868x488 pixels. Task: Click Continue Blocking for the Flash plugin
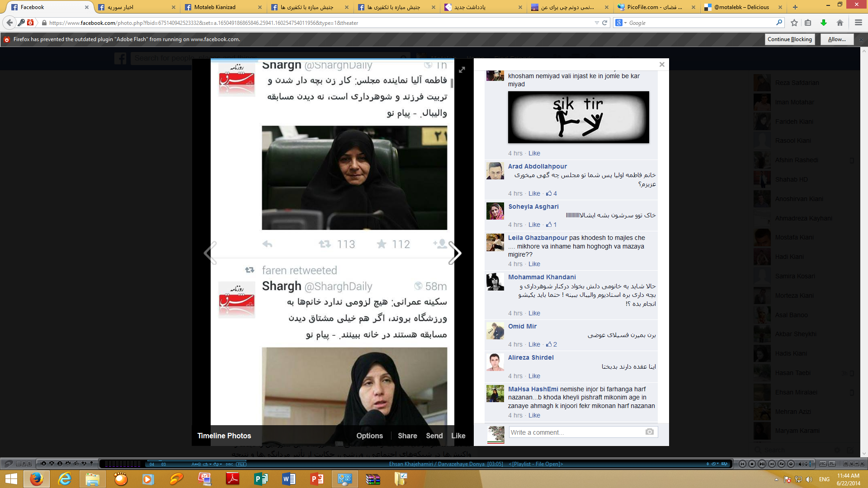point(790,39)
